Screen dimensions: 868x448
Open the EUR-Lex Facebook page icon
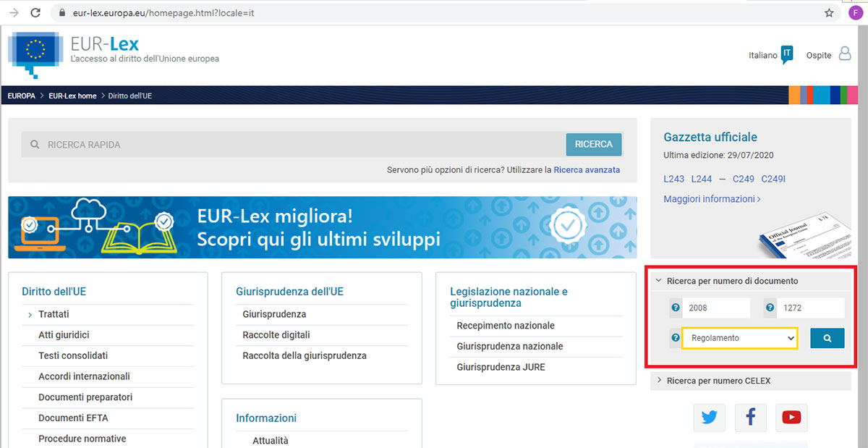(x=750, y=417)
